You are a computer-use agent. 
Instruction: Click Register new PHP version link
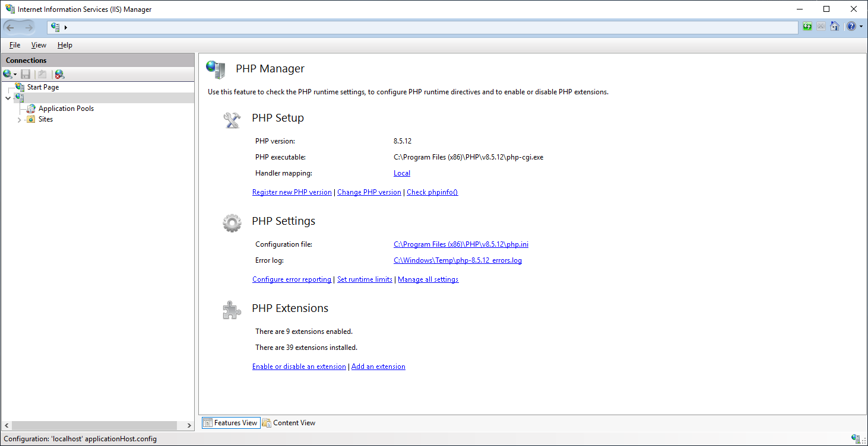[292, 192]
